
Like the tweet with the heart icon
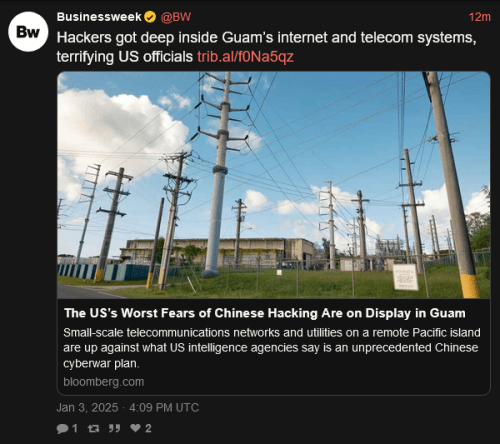click(x=135, y=428)
